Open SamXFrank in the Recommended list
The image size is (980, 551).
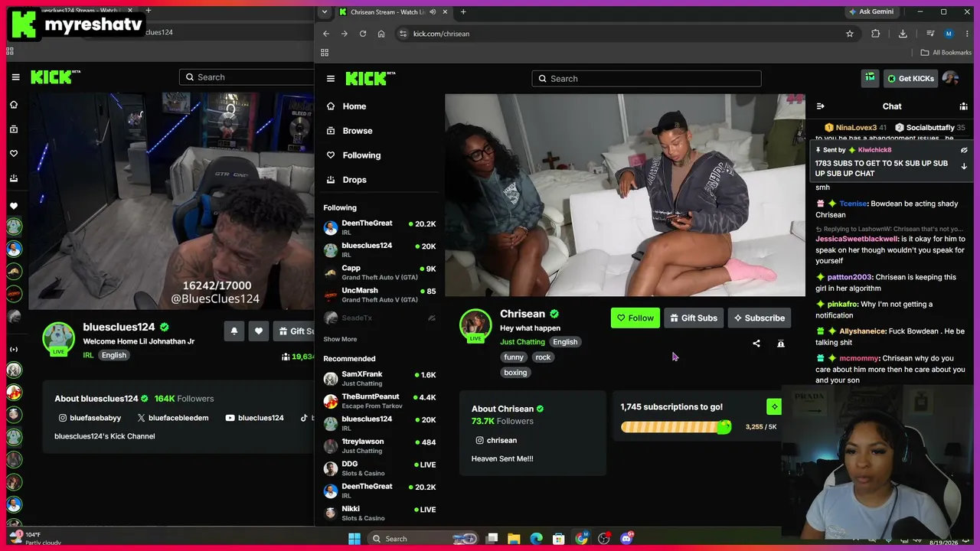(380, 379)
